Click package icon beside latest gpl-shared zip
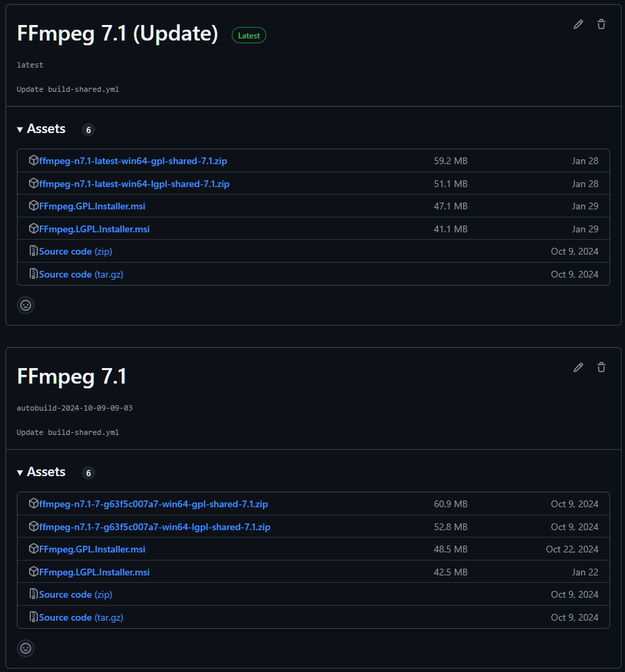The width and height of the screenshot is (625, 672). tap(34, 161)
